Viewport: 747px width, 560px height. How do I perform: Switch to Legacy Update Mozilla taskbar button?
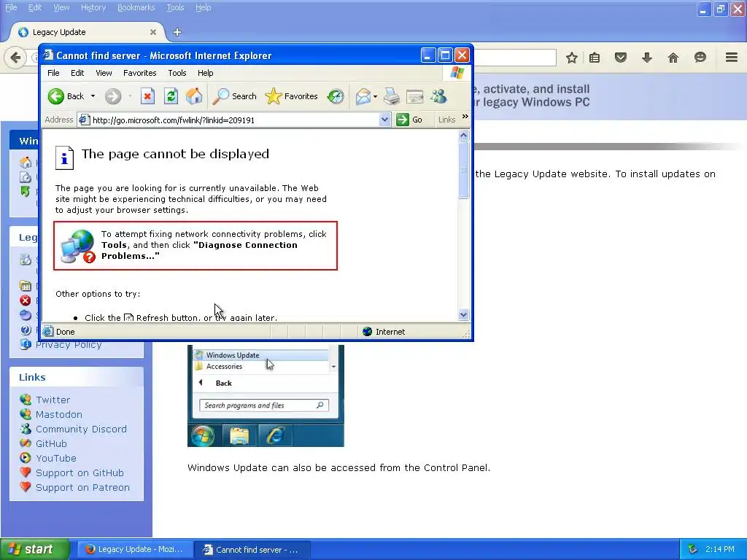coord(135,549)
